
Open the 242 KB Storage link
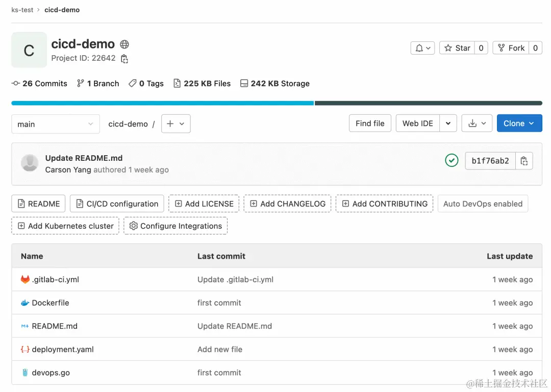[x=275, y=83]
